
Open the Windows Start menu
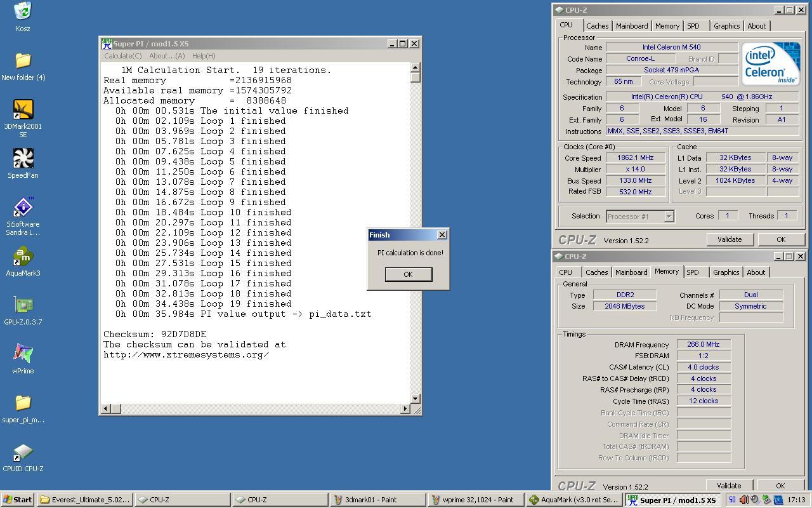tap(17, 500)
